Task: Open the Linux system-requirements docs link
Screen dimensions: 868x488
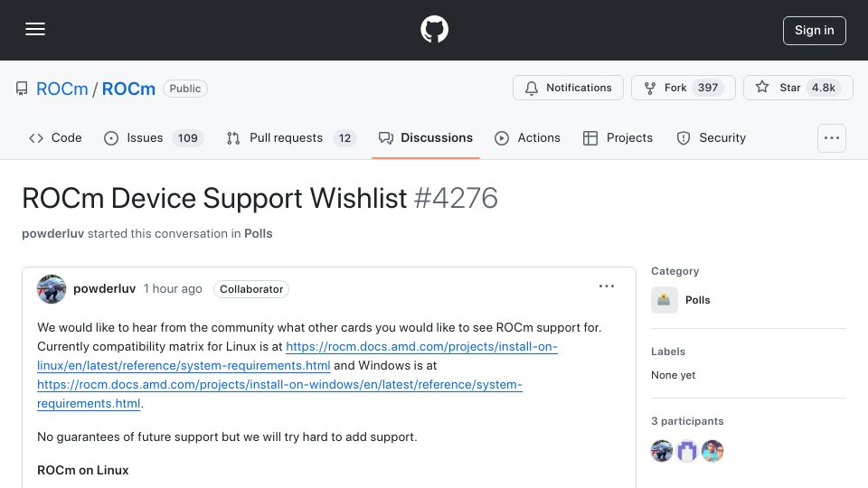Action: point(297,356)
